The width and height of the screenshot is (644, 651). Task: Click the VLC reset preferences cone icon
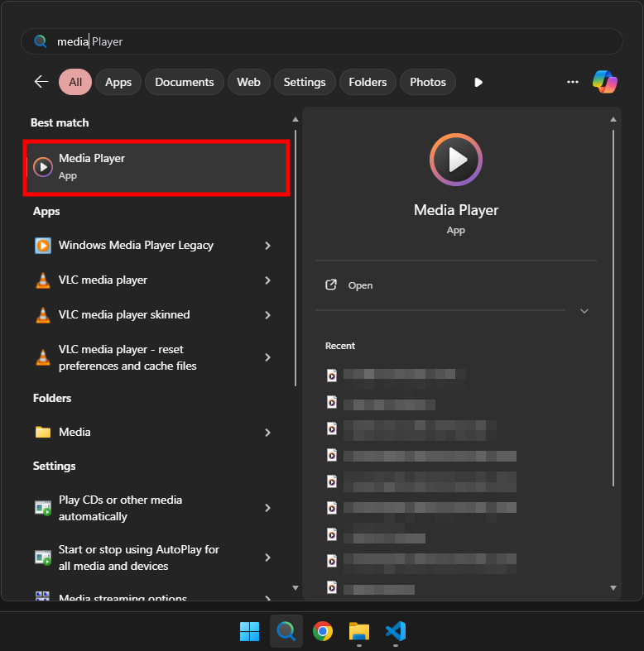(x=43, y=357)
